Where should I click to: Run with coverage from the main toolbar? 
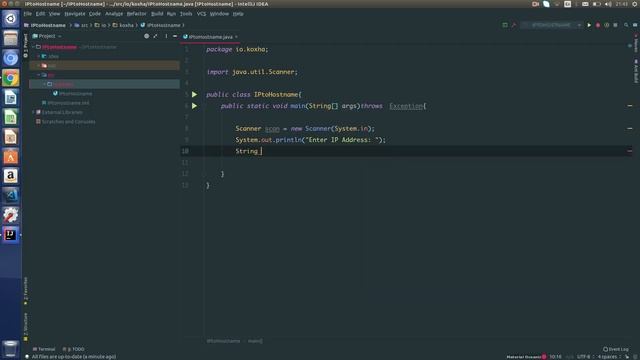coord(607,25)
